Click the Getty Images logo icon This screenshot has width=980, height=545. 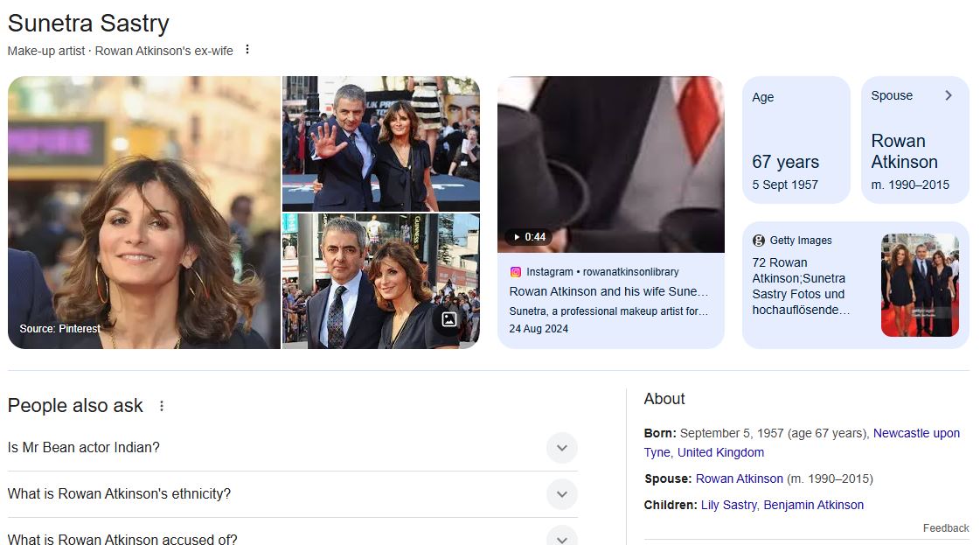click(759, 241)
